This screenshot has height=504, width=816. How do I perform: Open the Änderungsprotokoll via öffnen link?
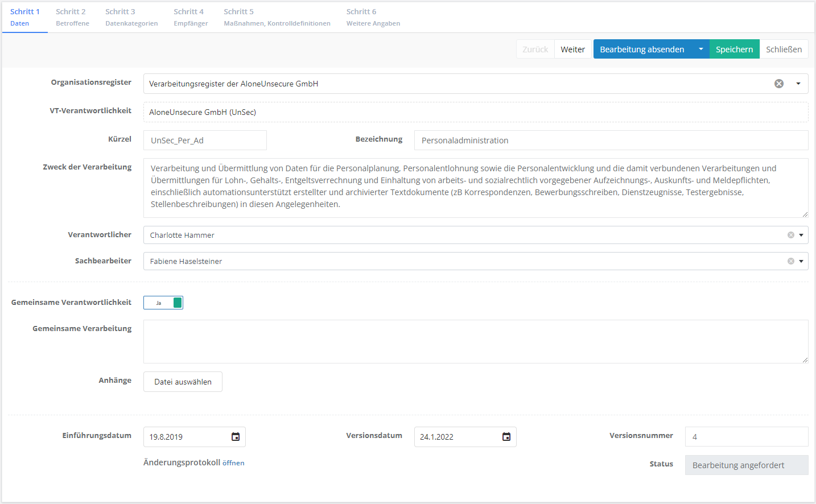pyautogui.click(x=233, y=463)
